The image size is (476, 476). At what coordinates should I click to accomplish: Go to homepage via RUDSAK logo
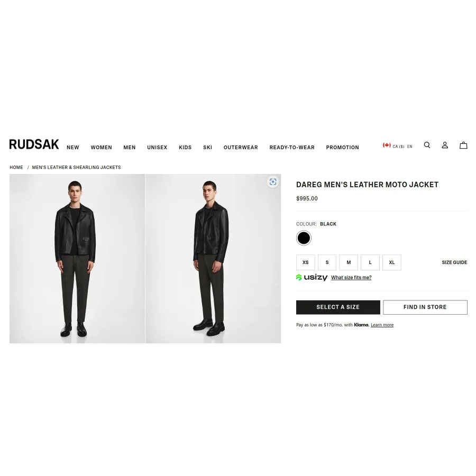tap(34, 144)
